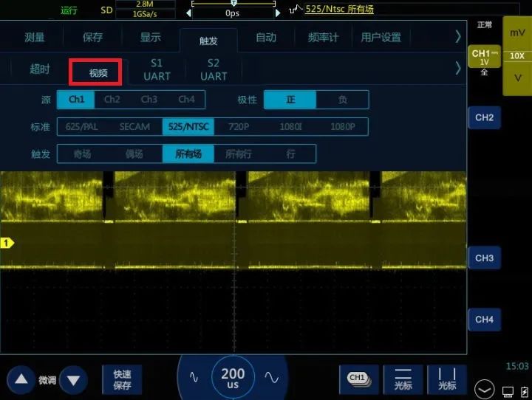Select the 720P video standard
This screenshot has width=532, height=400.
tap(239, 127)
